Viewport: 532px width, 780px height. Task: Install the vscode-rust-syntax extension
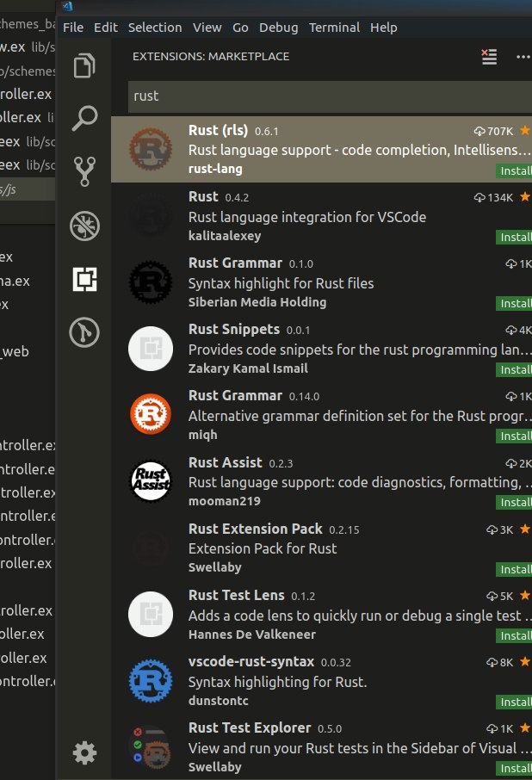point(514,702)
